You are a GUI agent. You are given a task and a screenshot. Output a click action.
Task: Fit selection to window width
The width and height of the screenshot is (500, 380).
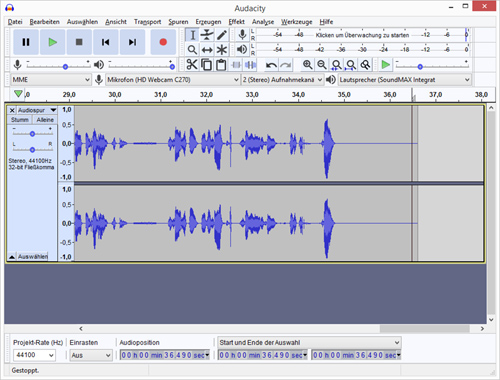click(336, 65)
